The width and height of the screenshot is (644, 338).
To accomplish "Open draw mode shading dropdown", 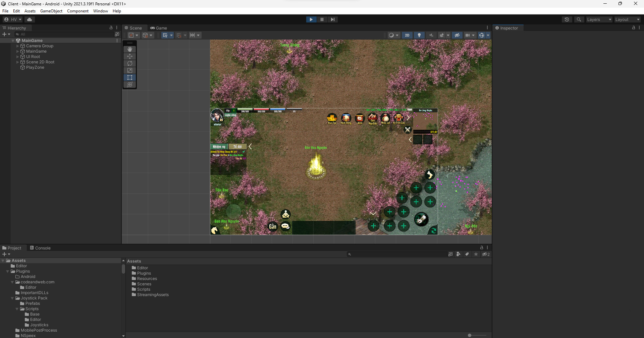I will (393, 35).
